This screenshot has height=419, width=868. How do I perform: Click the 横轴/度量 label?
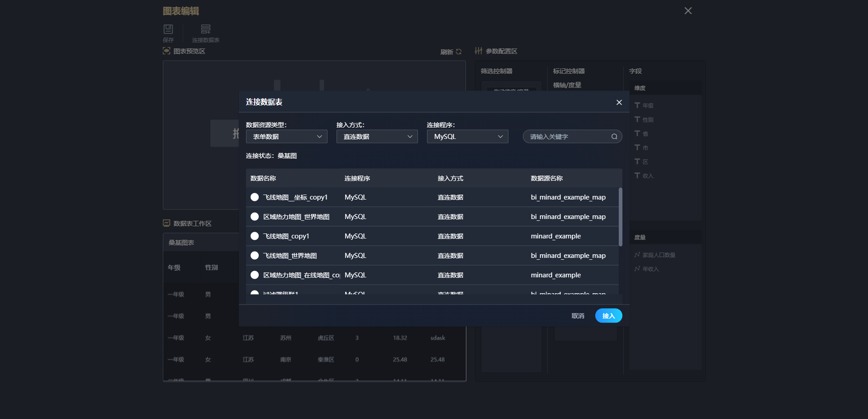point(567,85)
